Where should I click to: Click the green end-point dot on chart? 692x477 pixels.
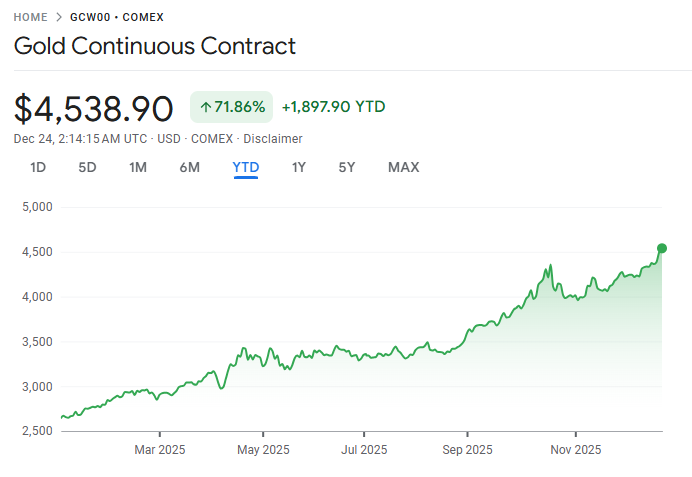pos(661,248)
